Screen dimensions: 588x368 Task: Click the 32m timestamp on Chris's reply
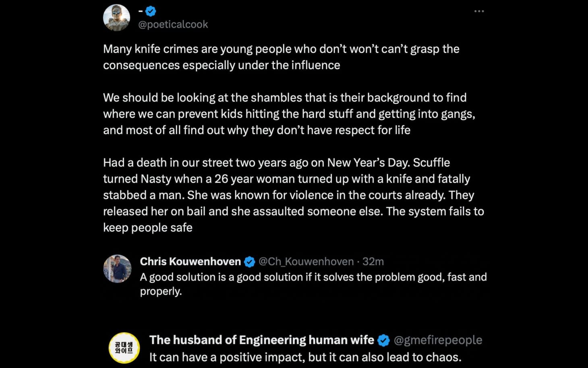click(x=373, y=262)
